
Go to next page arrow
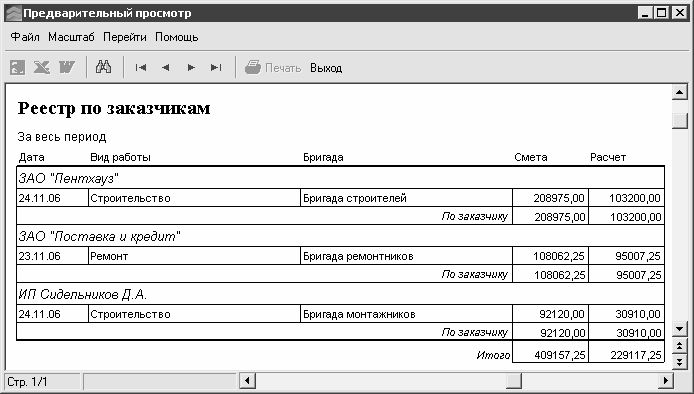point(191,68)
